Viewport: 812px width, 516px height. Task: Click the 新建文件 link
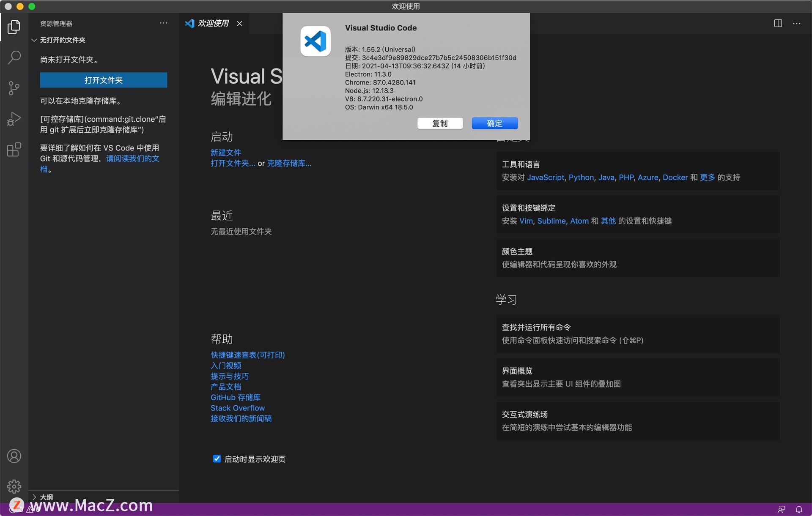tap(226, 153)
